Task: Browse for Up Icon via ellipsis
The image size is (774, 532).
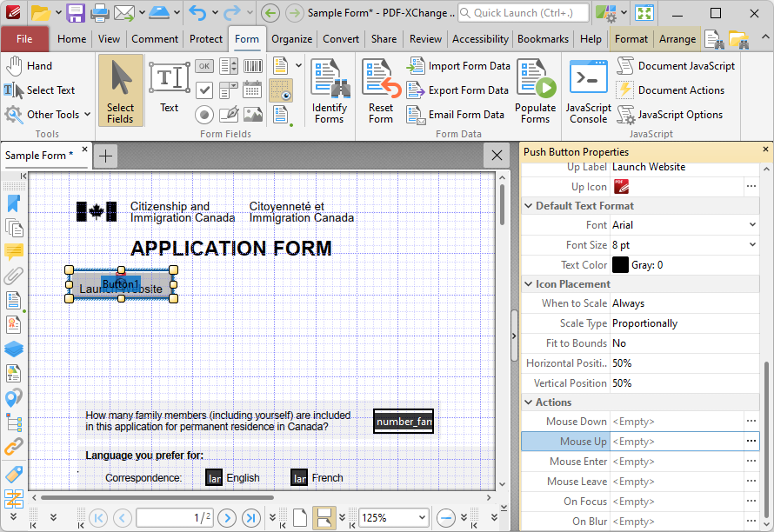Action: [751, 187]
